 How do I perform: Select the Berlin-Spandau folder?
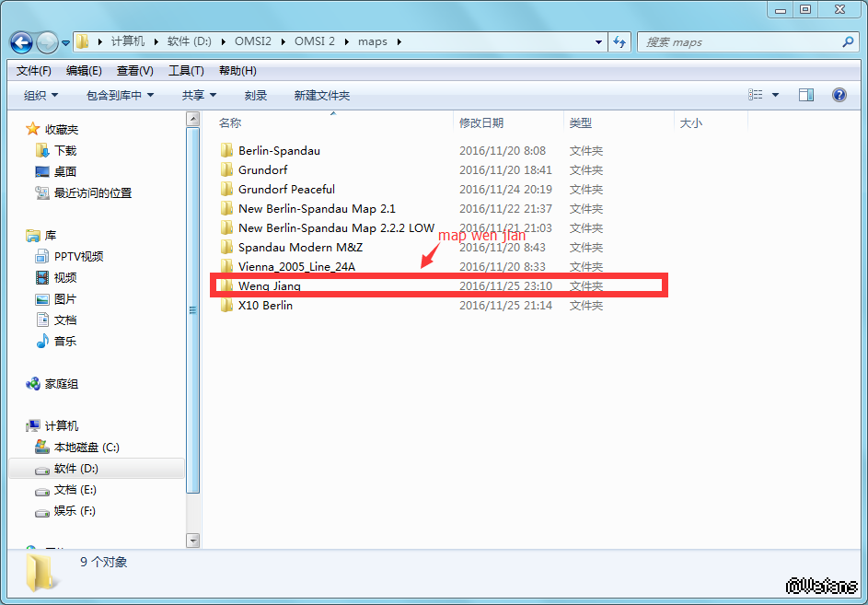[279, 151]
